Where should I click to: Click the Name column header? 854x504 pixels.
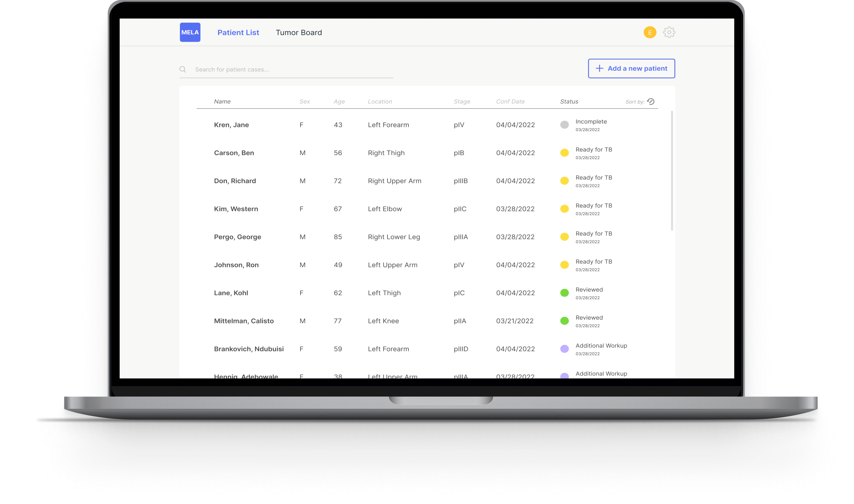222,102
